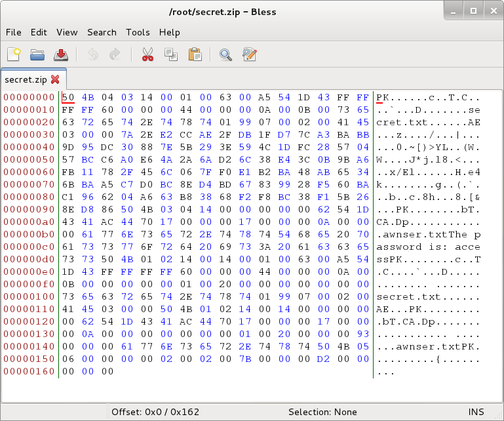Click the New file toolbar icon
Image resolution: width=504 pixels, height=421 pixels.
14,54
